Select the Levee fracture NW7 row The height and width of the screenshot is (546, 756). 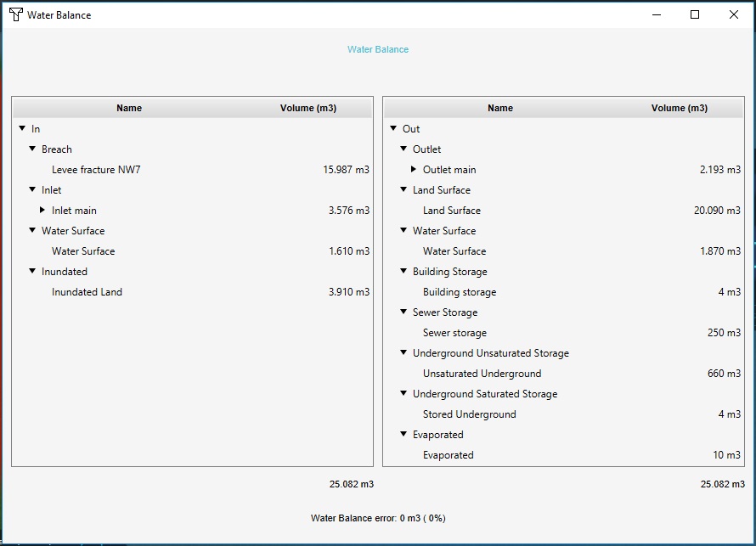point(96,170)
